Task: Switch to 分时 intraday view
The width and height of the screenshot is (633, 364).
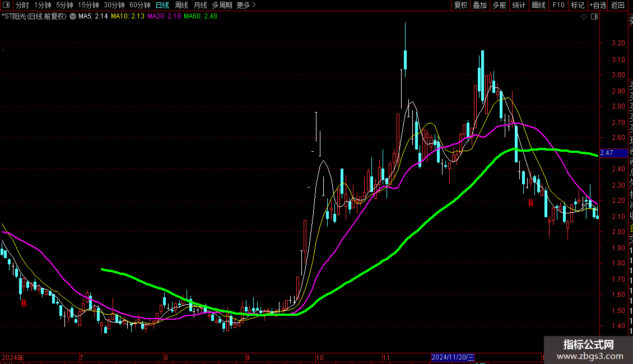Action: [22, 5]
